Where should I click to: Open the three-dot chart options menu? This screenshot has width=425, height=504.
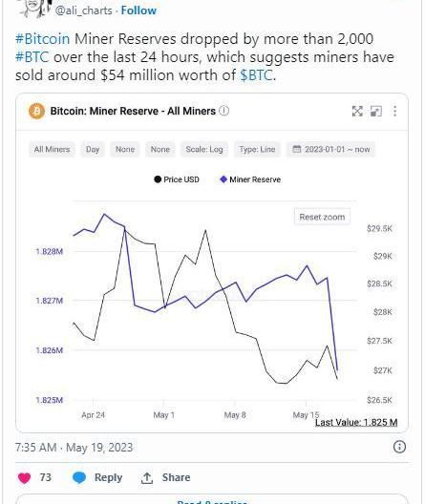tap(394, 111)
